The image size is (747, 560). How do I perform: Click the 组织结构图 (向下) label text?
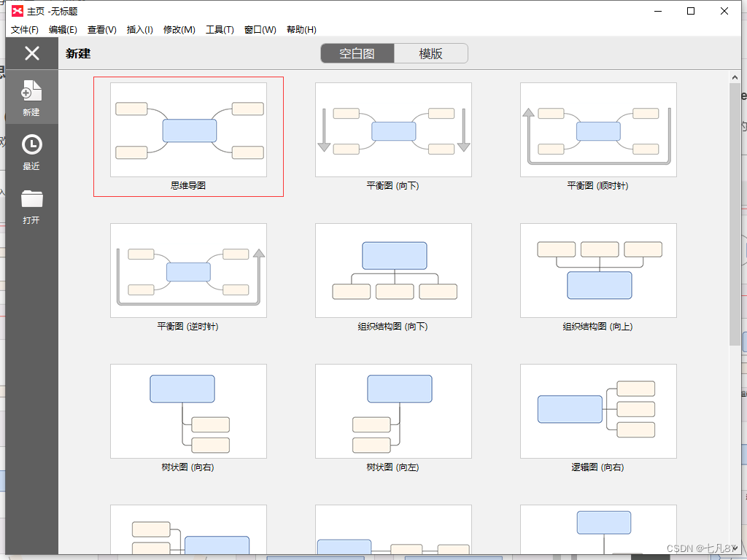tap(393, 327)
